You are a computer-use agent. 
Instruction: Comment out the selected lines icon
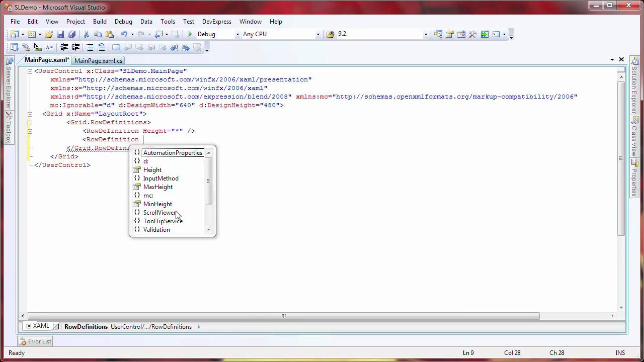90,47
